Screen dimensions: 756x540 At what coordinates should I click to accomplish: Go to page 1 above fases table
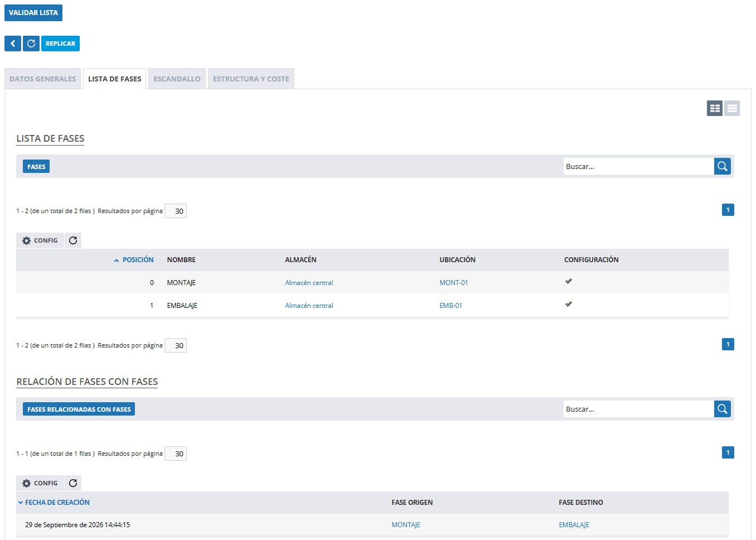(x=728, y=210)
